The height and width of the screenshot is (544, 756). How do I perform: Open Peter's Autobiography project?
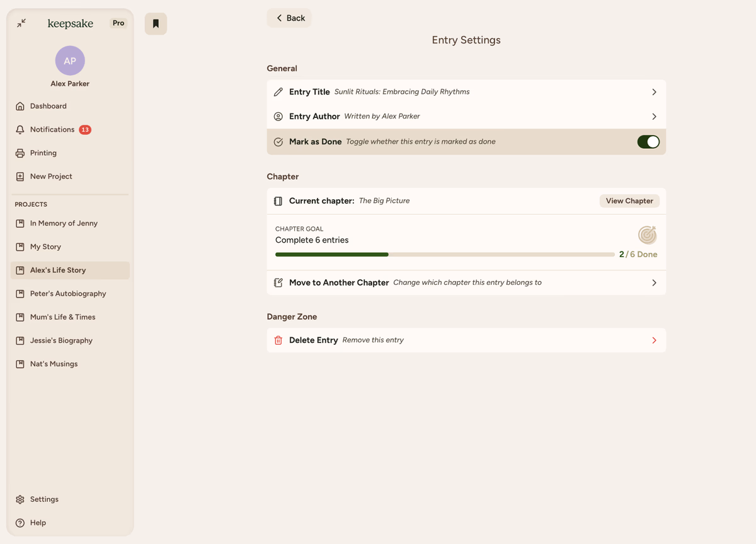(68, 294)
